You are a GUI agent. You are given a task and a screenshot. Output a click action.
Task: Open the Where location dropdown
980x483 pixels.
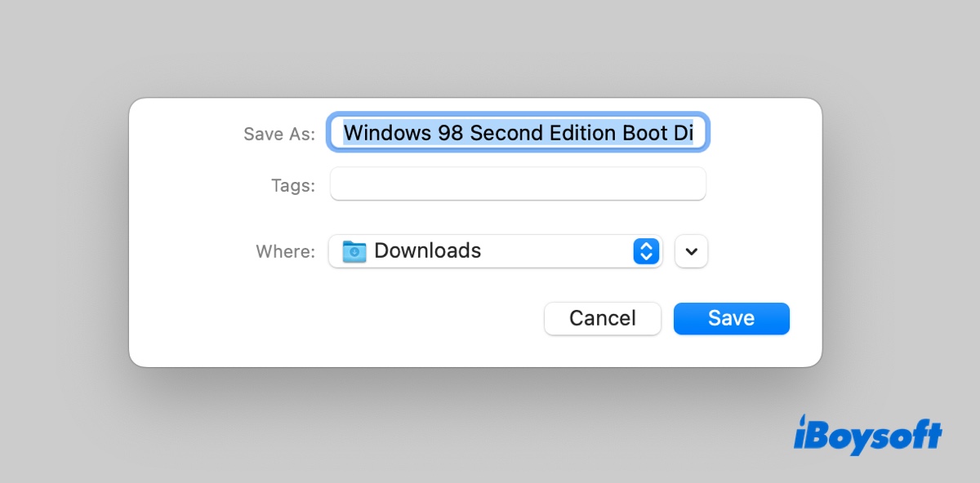point(495,251)
